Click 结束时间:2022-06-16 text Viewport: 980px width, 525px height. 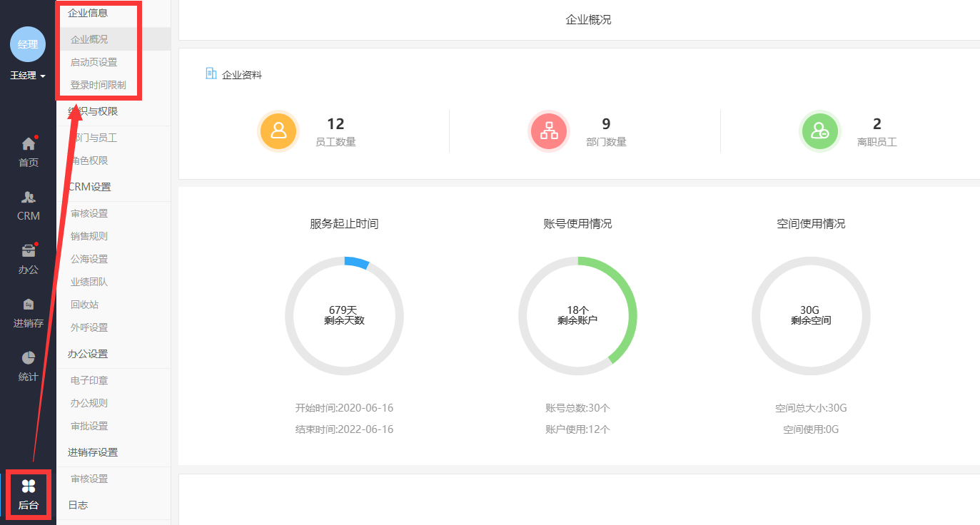point(344,429)
